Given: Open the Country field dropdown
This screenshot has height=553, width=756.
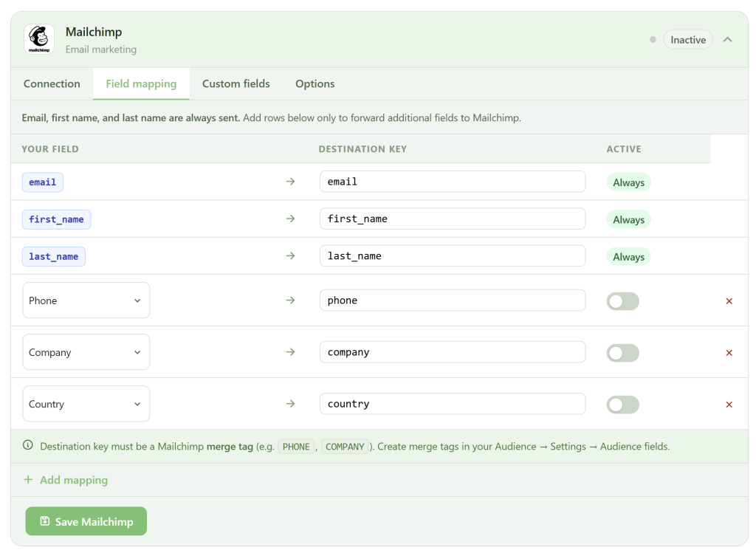Looking at the screenshot, I should [x=86, y=404].
